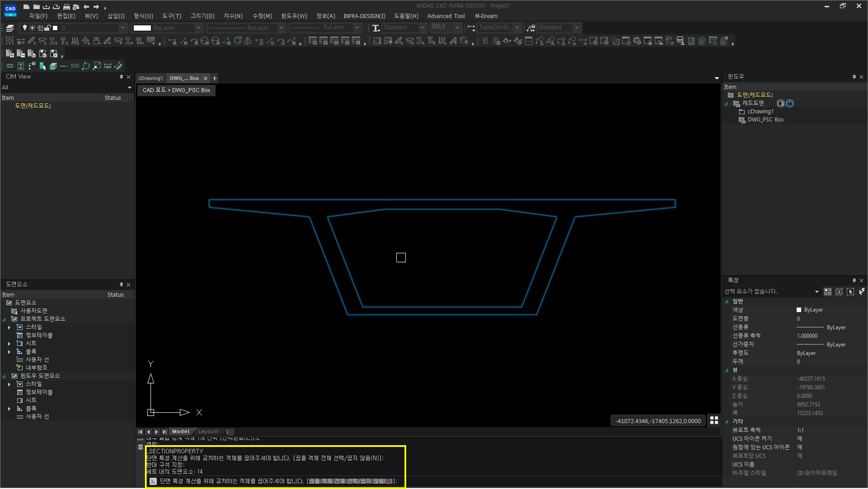Click the first view icon beside 캐드도면

tap(780, 103)
